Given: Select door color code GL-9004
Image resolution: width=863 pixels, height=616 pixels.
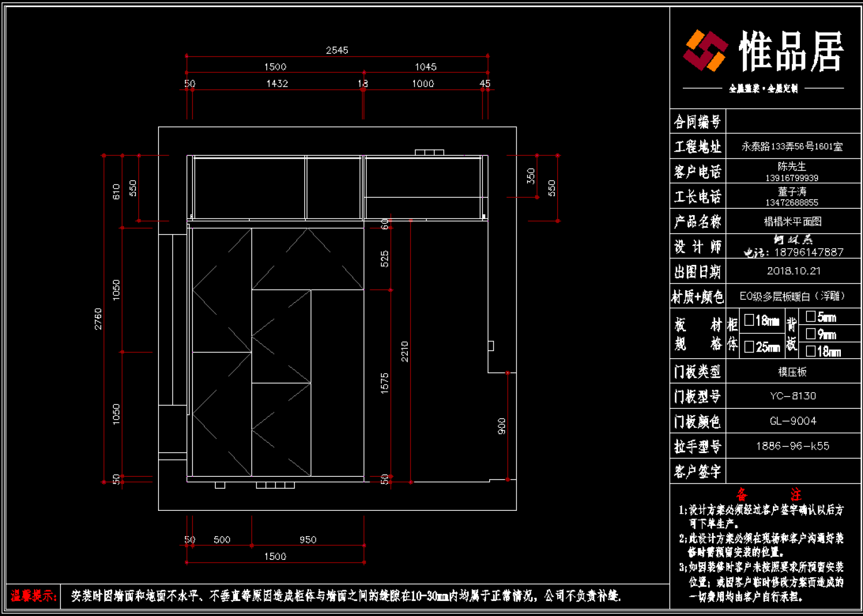Looking at the screenshot, I should (x=793, y=421).
